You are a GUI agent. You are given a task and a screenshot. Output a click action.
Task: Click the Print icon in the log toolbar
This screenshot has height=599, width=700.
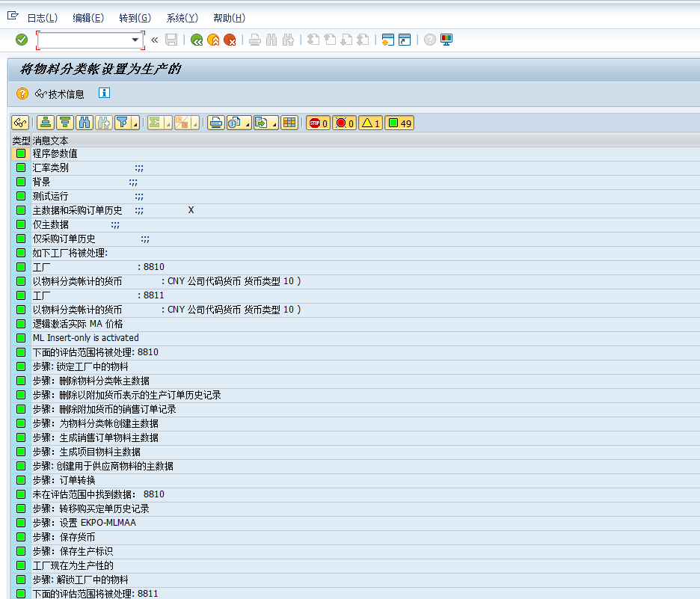[x=215, y=122]
